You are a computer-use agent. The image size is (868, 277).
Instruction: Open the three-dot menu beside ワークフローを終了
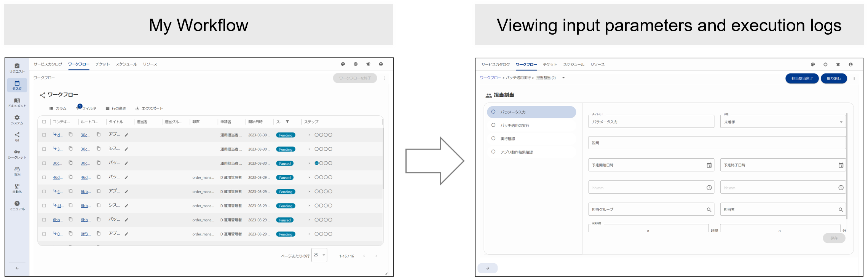click(x=384, y=78)
